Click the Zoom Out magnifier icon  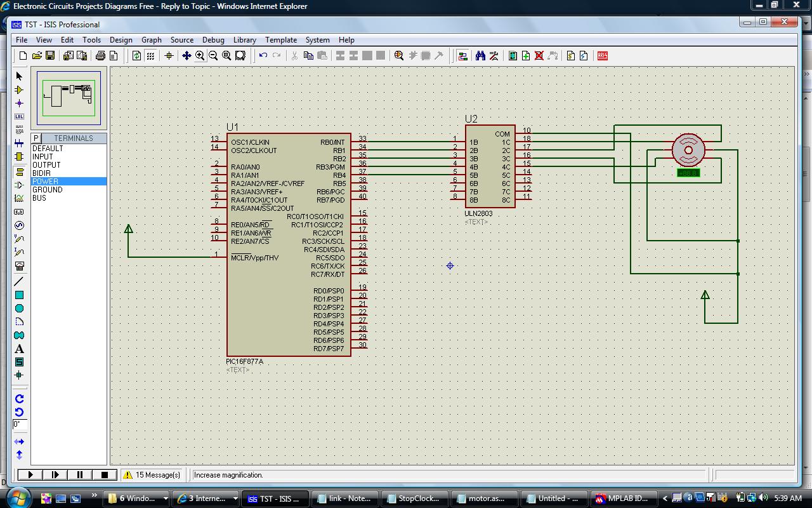pyautogui.click(x=213, y=56)
